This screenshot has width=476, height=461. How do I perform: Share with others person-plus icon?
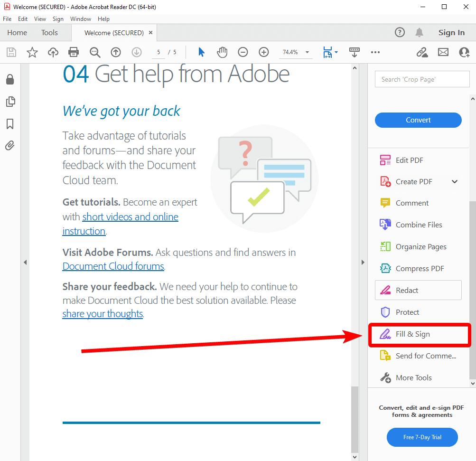click(464, 52)
